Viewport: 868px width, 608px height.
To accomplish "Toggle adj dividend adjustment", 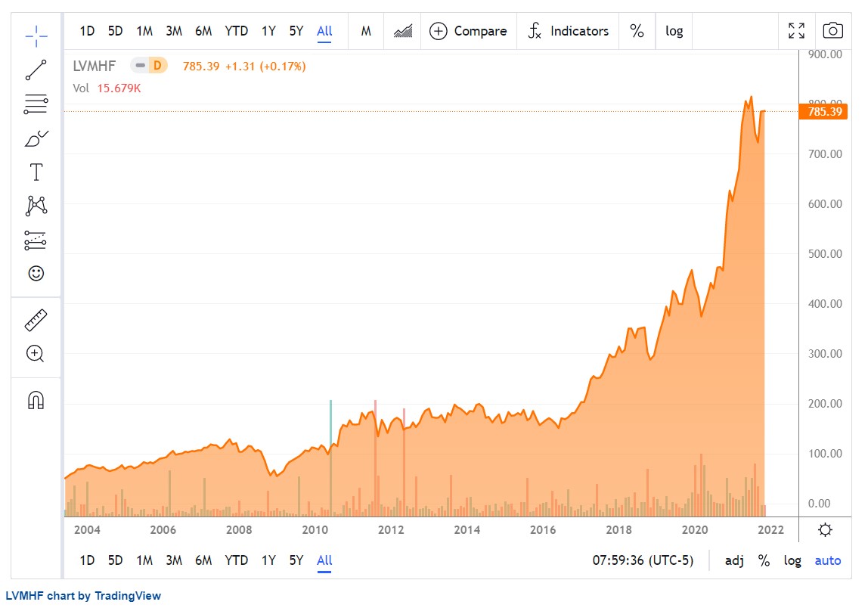I will (x=734, y=560).
